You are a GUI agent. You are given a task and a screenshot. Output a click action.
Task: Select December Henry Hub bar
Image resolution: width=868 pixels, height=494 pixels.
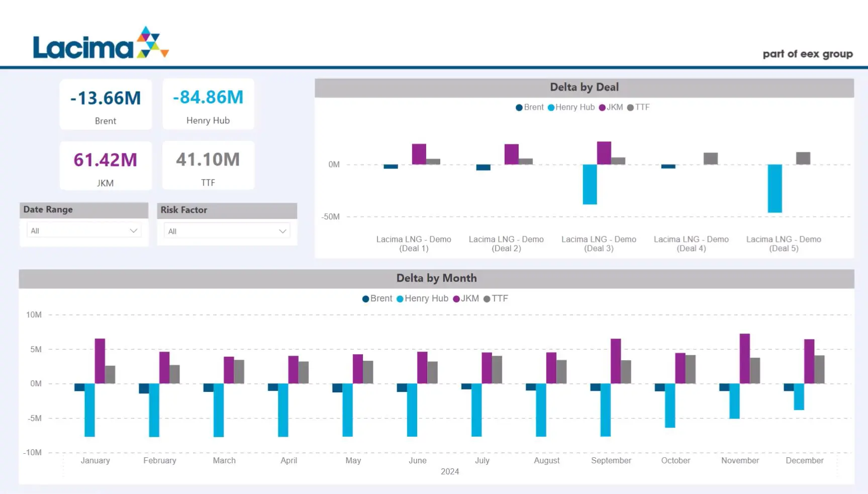coord(799,396)
